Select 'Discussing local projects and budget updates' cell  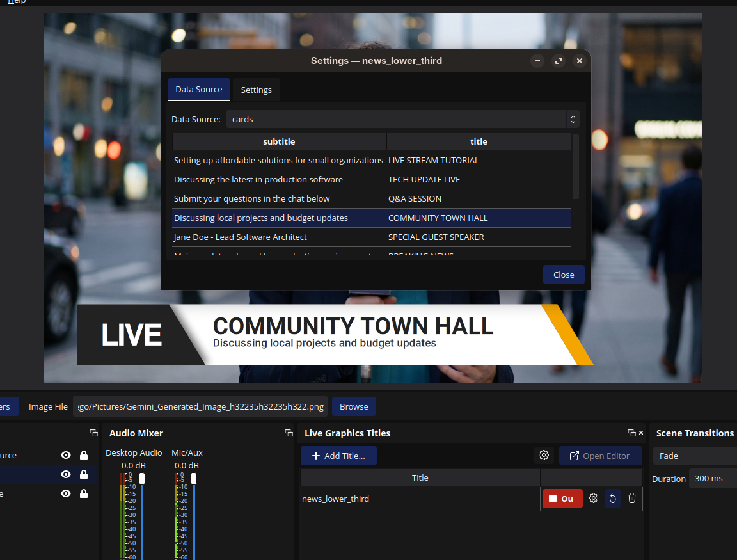(x=279, y=218)
